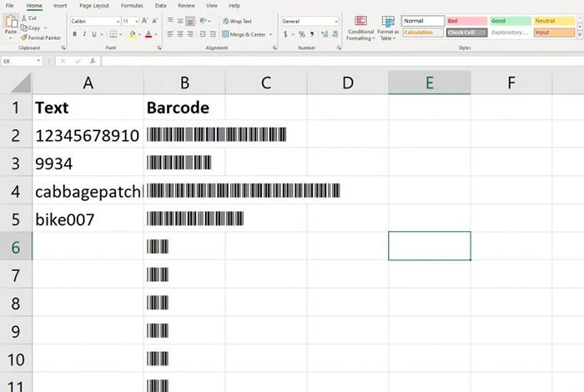
Task: Select column E header
Action: click(430, 83)
